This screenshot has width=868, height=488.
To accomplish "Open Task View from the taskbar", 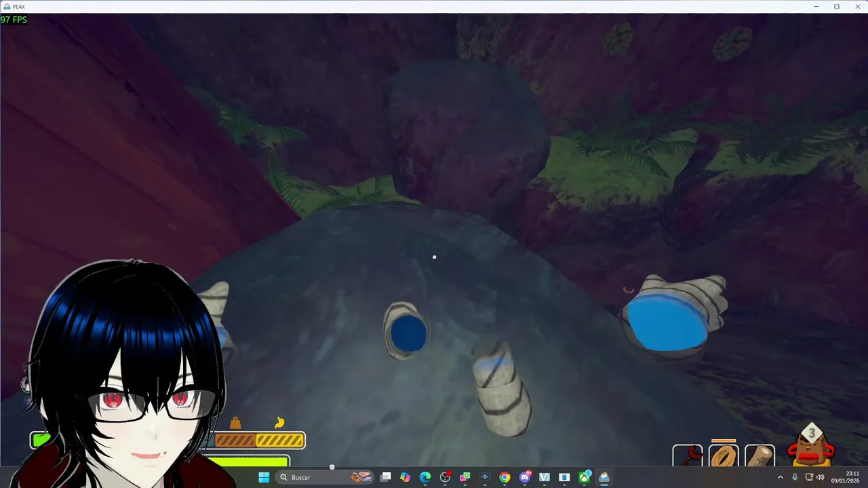I will coord(386,477).
